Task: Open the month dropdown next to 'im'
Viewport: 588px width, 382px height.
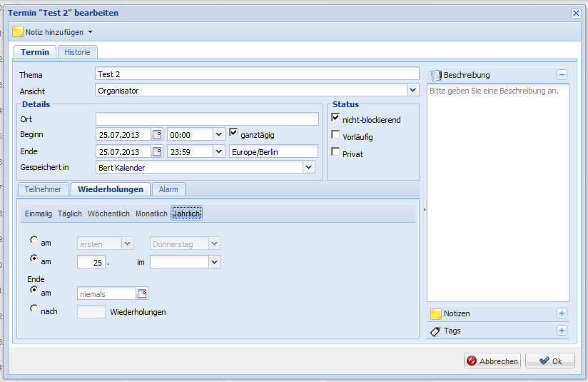Action: tap(215, 262)
